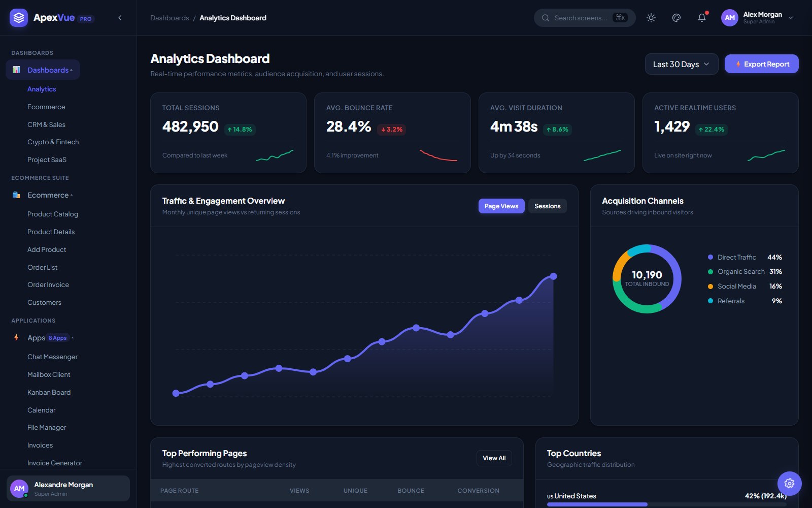
Task: Open Product Catalog page
Action: click(53, 214)
